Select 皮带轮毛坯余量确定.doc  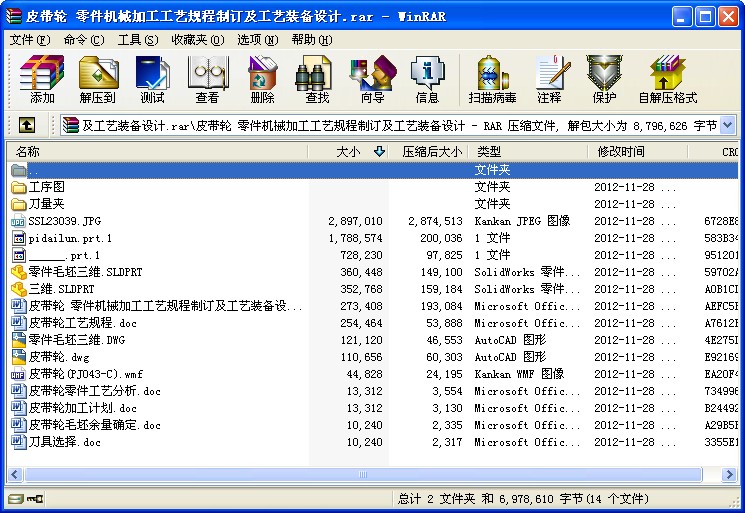click(x=86, y=426)
